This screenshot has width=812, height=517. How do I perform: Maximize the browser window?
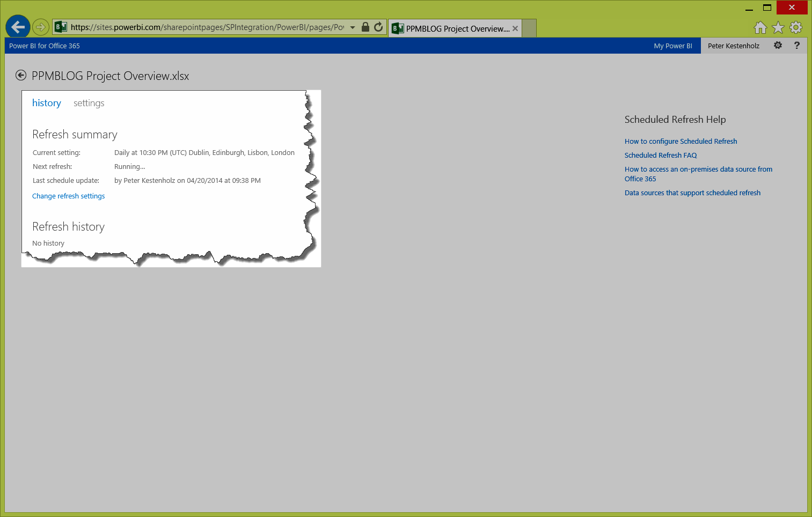coord(767,8)
